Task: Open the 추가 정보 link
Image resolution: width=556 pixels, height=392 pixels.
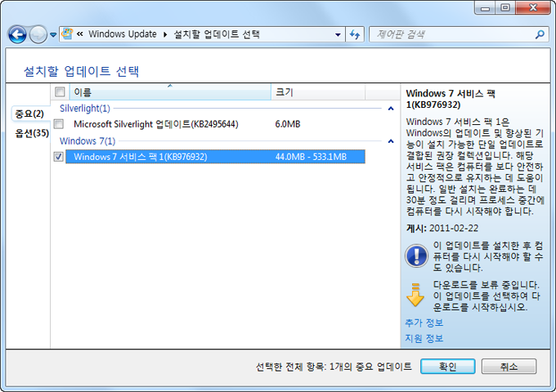Action: point(424,323)
